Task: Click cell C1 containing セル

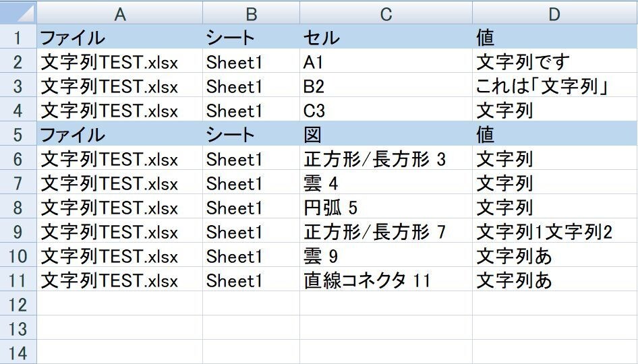Action: (x=386, y=37)
